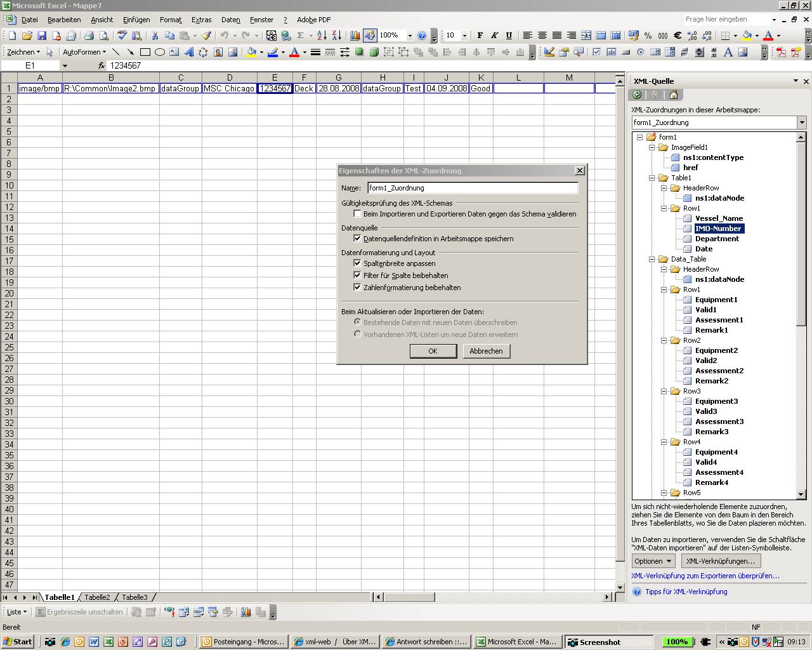
Task: Create a new blank workbook
Action: [x=12, y=36]
